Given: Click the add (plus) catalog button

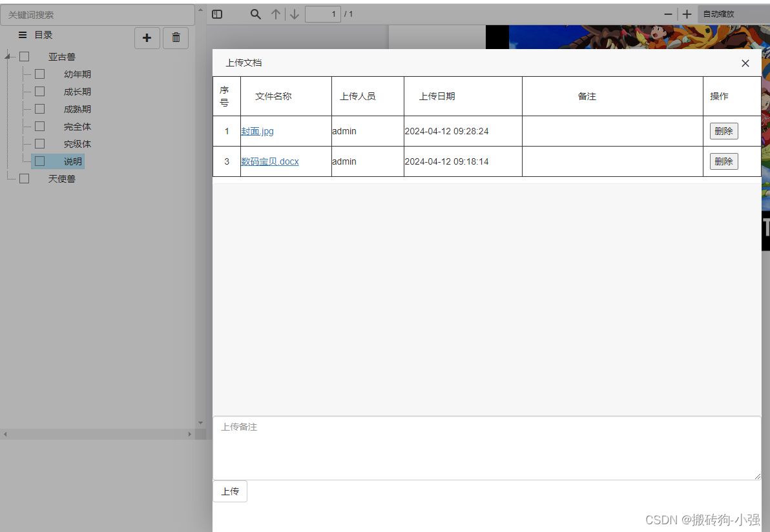Looking at the screenshot, I should click(x=147, y=38).
